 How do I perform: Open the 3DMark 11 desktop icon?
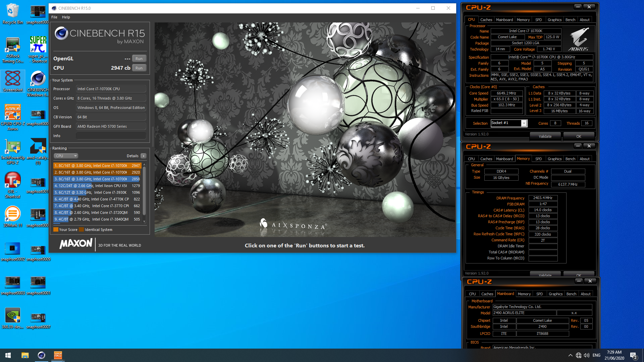(13, 217)
